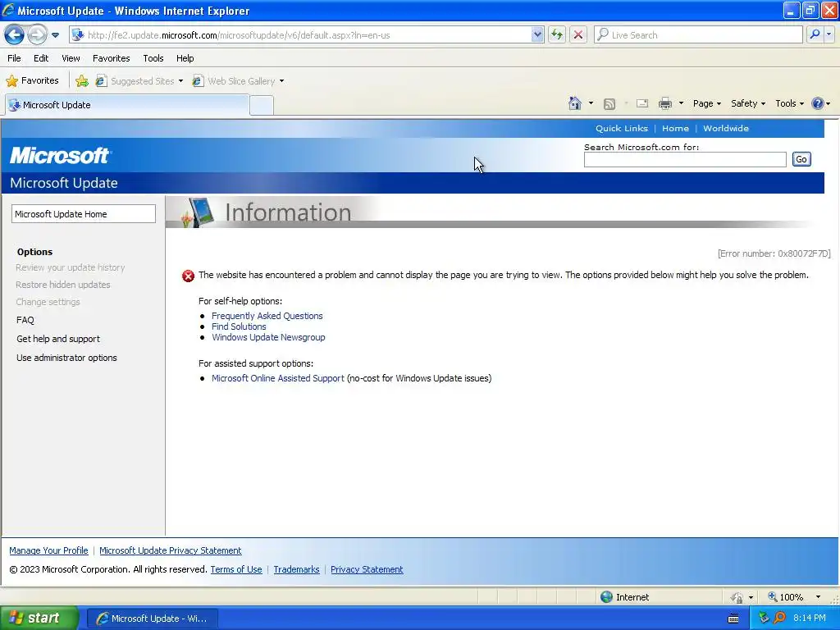
Task: Click the blue Help question mark icon
Action: 818,103
